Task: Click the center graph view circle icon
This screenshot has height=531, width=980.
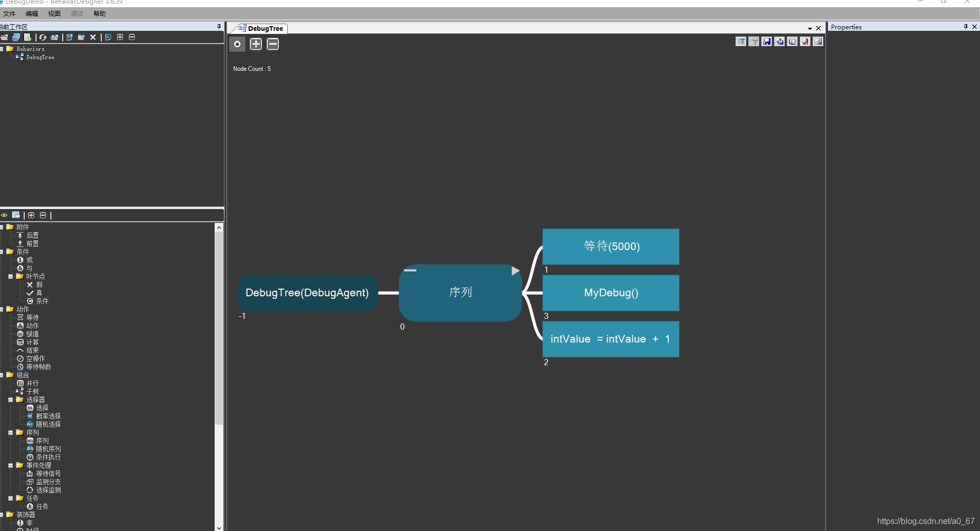Action: 237,44
